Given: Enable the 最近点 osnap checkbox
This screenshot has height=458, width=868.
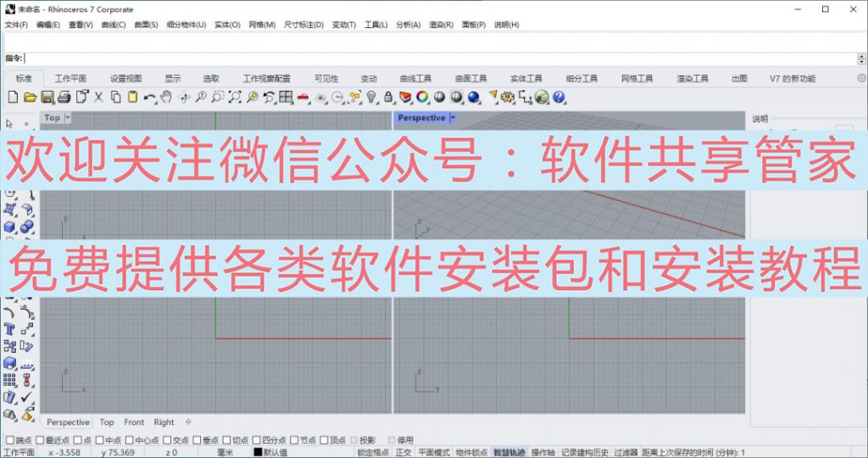Looking at the screenshot, I should point(40,440).
